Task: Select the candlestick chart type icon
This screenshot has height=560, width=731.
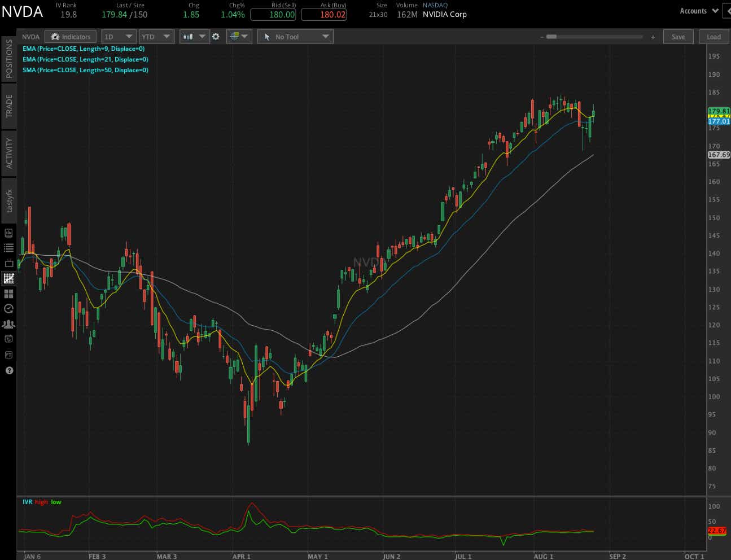Action: click(x=189, y=36)
